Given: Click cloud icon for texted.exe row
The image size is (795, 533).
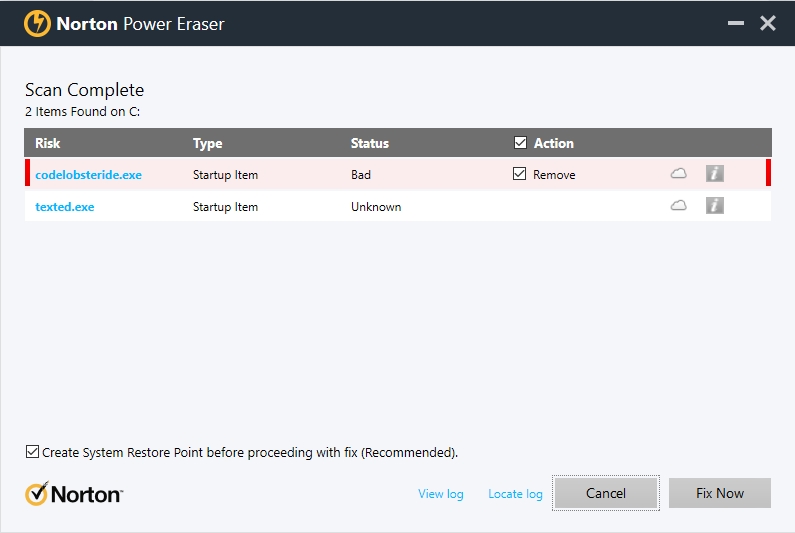Looking at the screenshot, I should click(678, 206).
